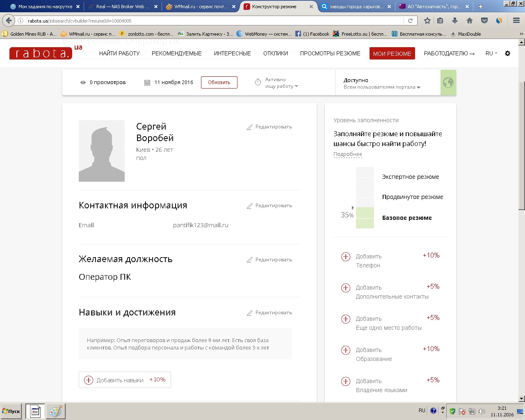Open the Всем пользователям портала dropdown
The image size is (525, 420).
tap(382, 87)
